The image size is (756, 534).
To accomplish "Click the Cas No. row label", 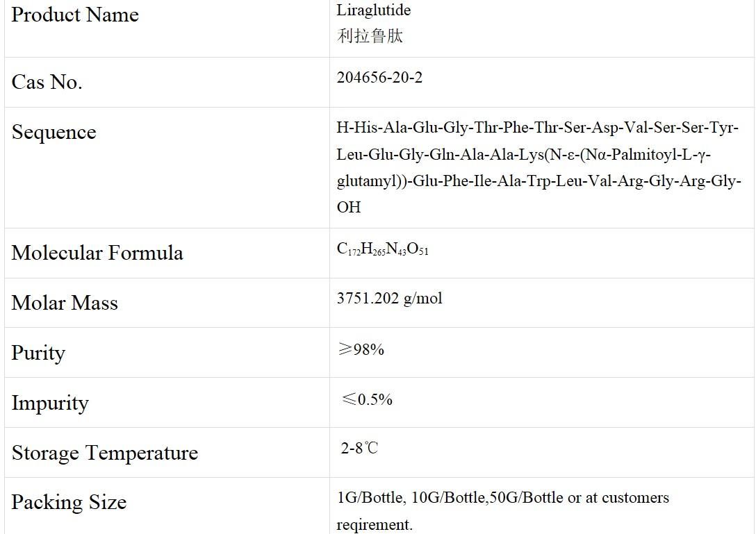I will point(47,82).
